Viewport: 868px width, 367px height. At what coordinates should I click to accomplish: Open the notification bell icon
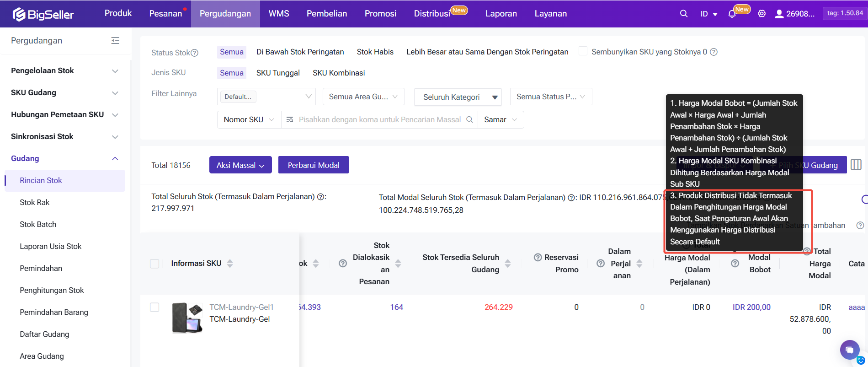732,14
